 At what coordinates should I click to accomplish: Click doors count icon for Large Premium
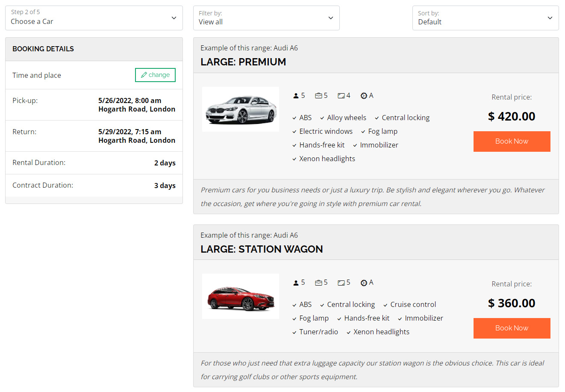[341, 96]
